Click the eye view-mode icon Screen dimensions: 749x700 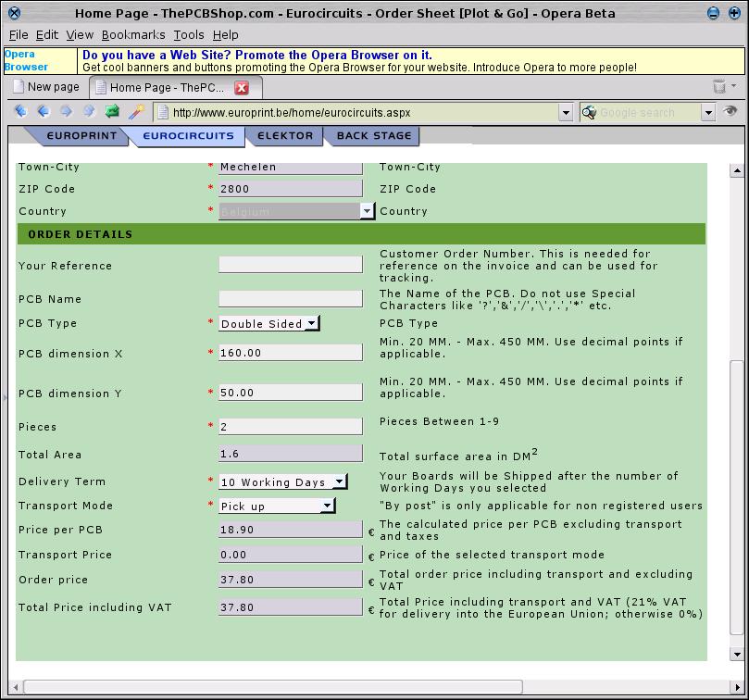tap(730, 111)
